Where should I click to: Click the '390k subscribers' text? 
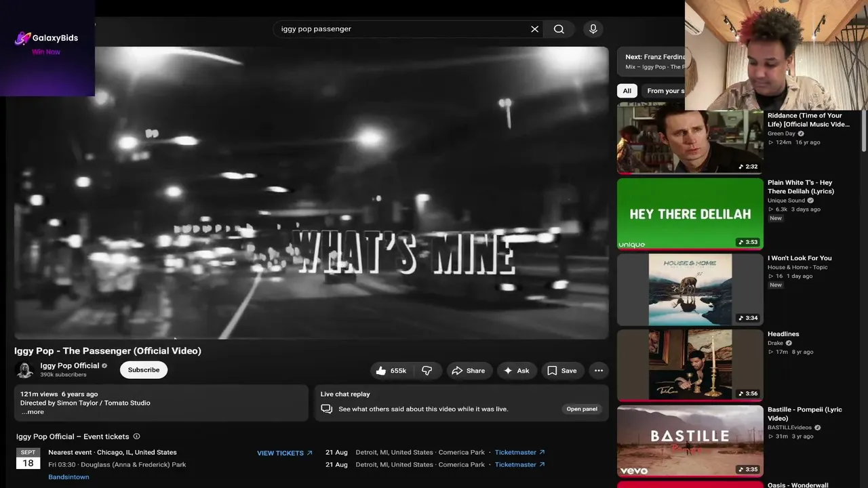pos(63,375)
